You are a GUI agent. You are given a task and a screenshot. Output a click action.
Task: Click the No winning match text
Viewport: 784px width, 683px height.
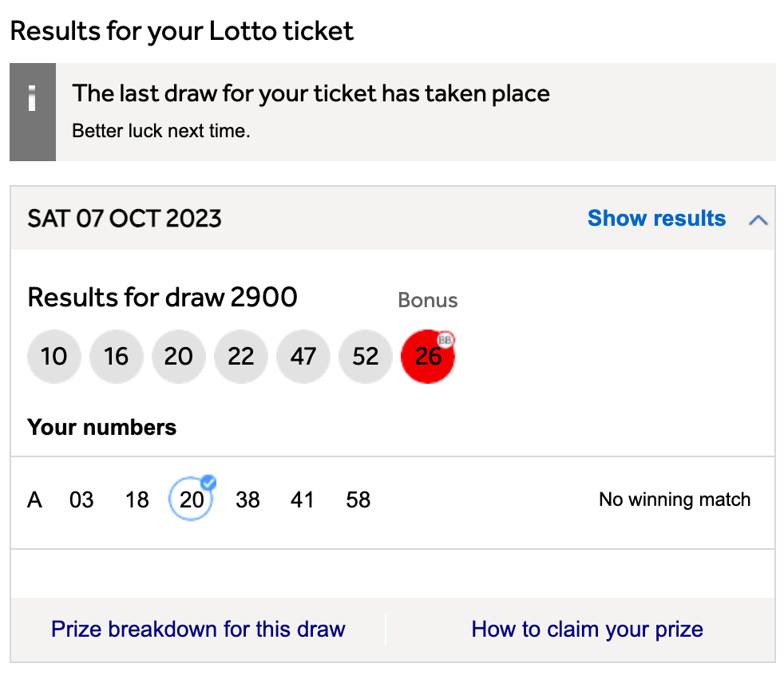point(675,499)
